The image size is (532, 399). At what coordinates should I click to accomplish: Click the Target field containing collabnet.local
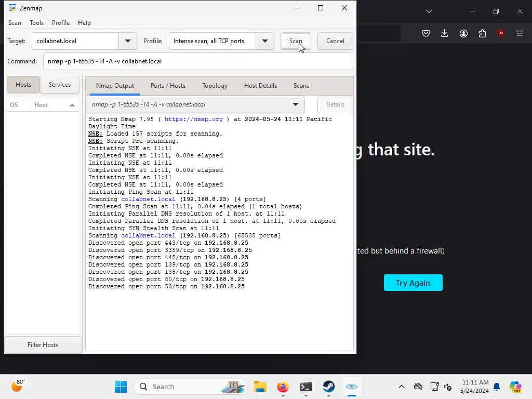[x=75, y=41]
